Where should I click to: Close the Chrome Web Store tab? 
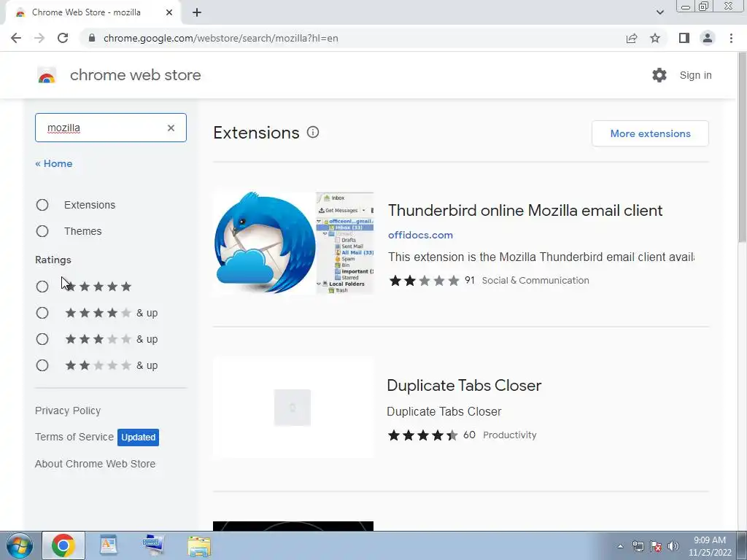pos(169,12)
